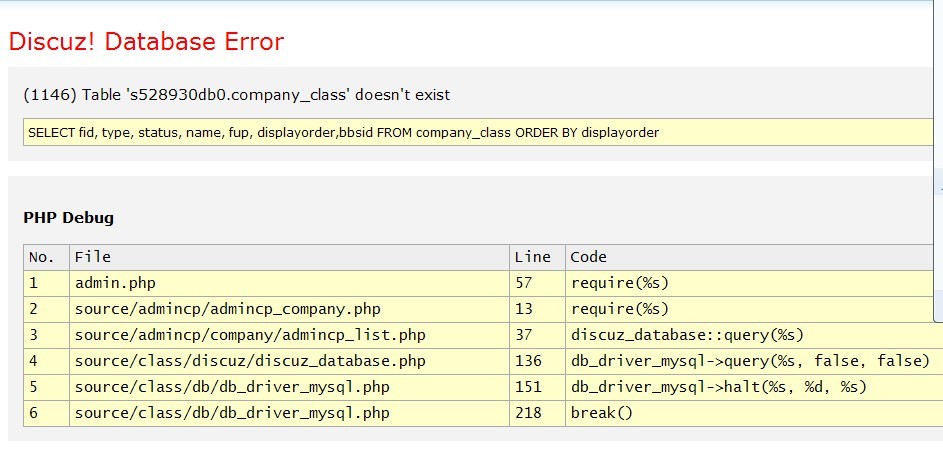The image size is (943, 456).
Task: Select 'source/admincp/company/admincp_list.php' file cell
Action: 289,335
